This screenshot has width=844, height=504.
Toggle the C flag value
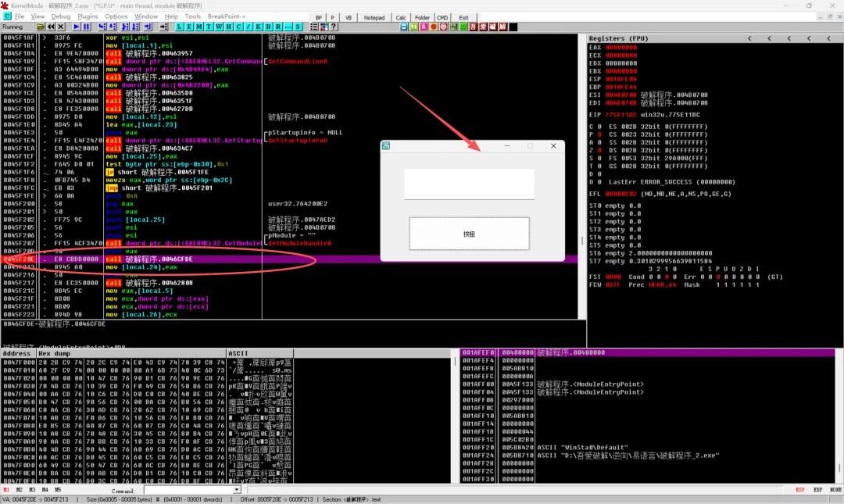click(x=599, y=127)
